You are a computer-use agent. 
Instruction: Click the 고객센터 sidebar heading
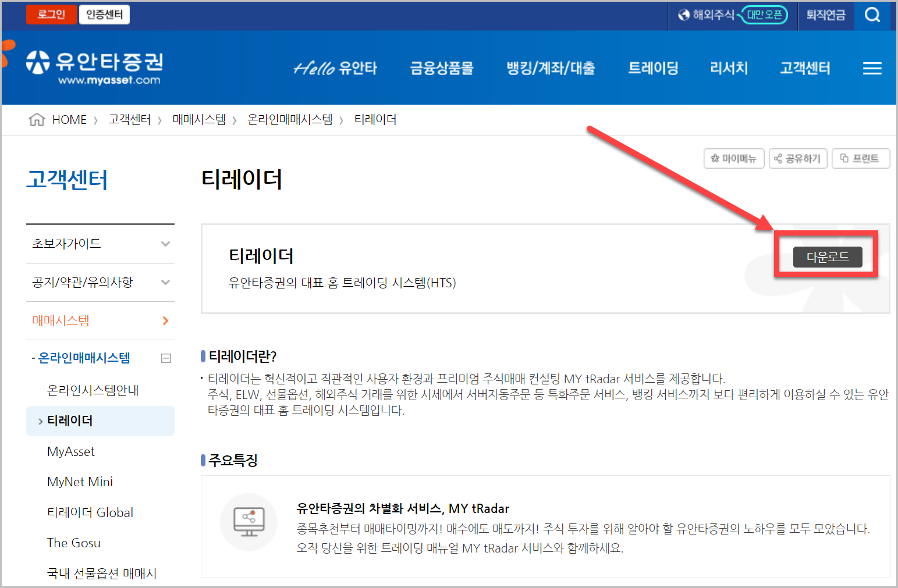click(67, 179)
